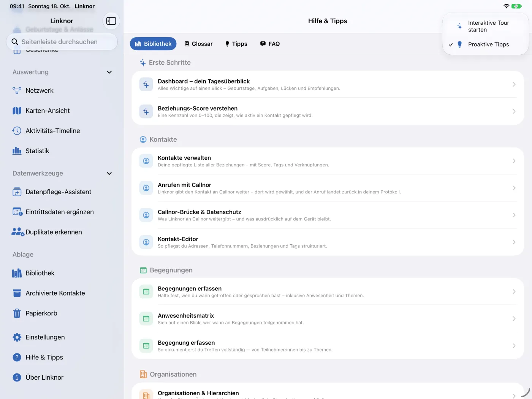The width and height of the screenshot is (532, 399).
Task: Collapse the Auswertung sidebar section
Action: [109, 72]
